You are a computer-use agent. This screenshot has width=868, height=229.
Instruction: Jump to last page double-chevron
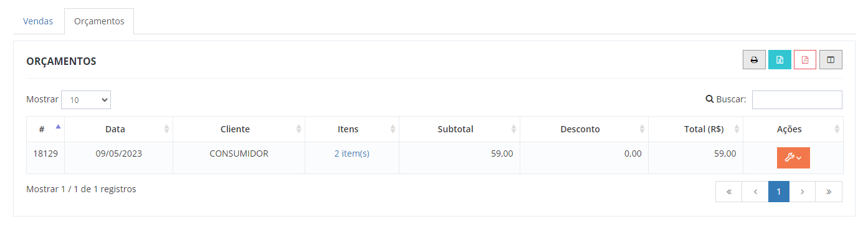coord(829,192)
